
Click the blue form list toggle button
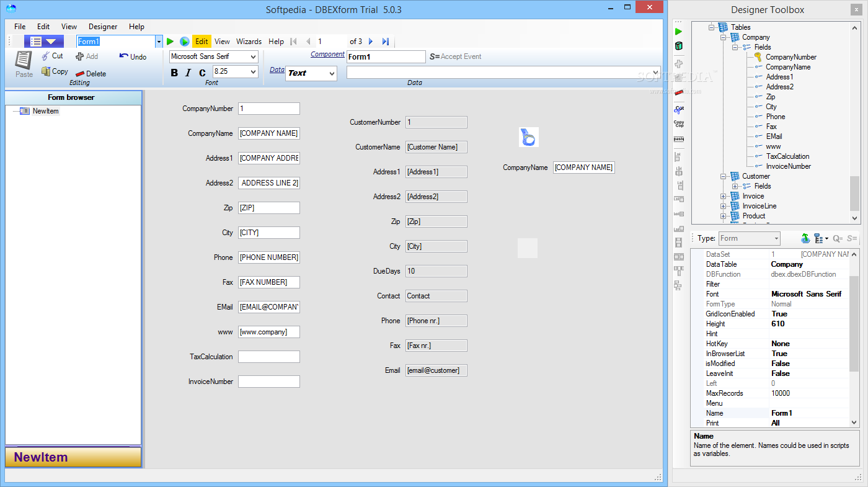43,42
